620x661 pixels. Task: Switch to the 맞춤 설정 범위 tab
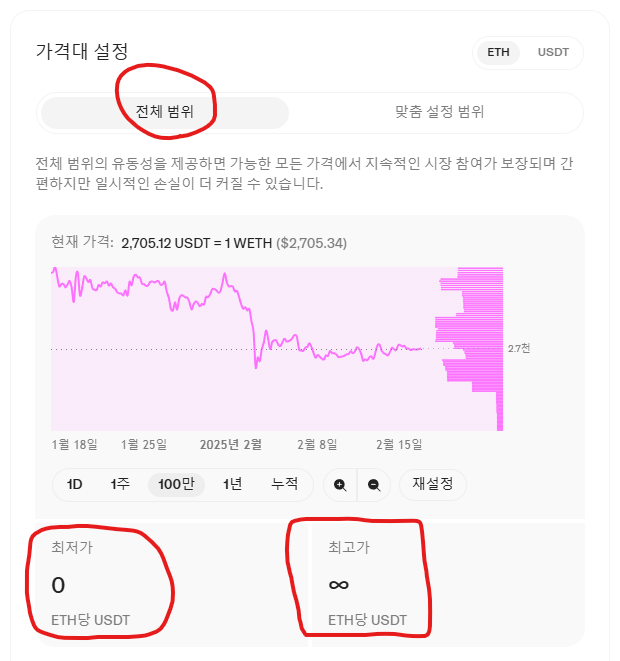pos(439,112)
